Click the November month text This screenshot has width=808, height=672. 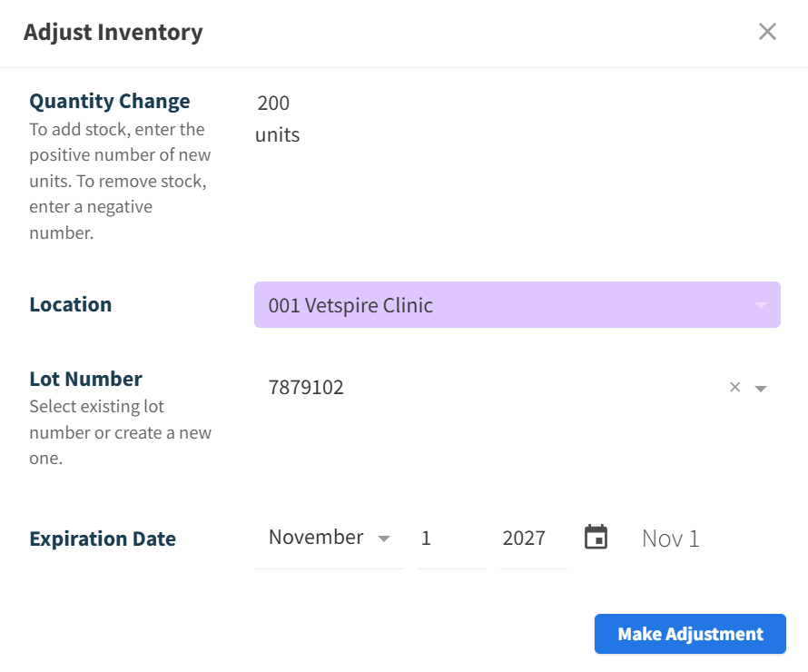coord(316,538)
